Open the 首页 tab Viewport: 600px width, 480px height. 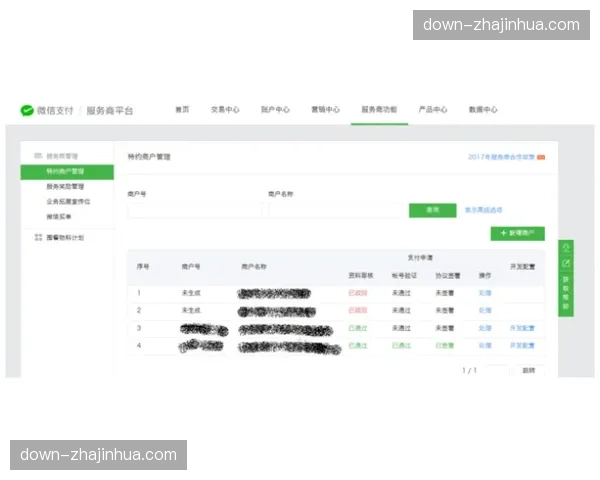pos(182,109)
